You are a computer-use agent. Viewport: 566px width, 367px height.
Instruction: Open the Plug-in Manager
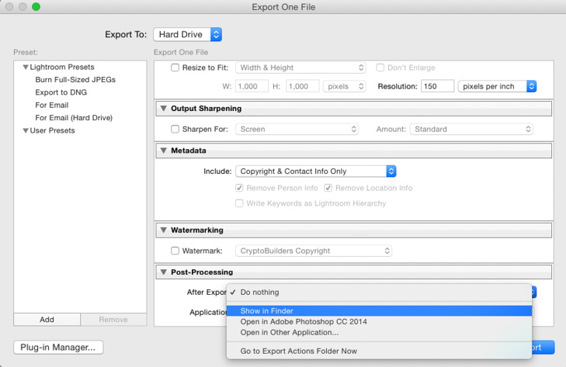coord(58,348)
